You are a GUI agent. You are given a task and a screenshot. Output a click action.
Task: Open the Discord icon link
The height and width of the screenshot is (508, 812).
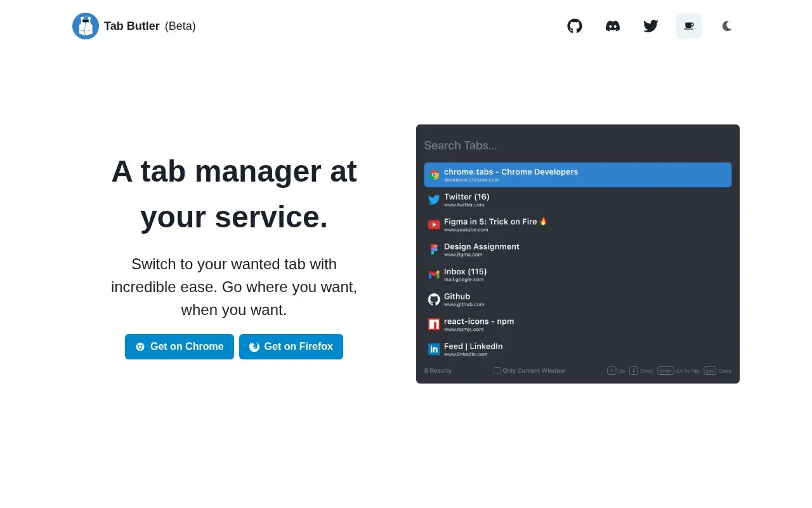tap(613, 26)
